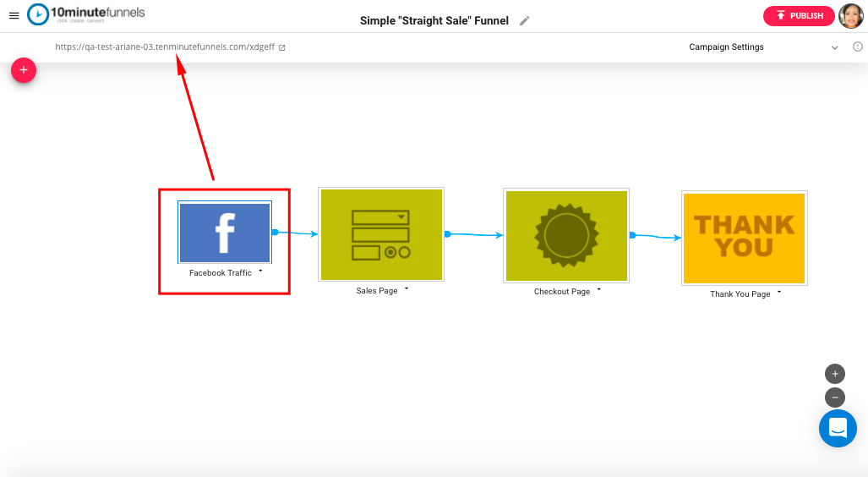This screenshot has height=477, width=868.
Task: Click the funnel title text
Action: coord(434,21)
